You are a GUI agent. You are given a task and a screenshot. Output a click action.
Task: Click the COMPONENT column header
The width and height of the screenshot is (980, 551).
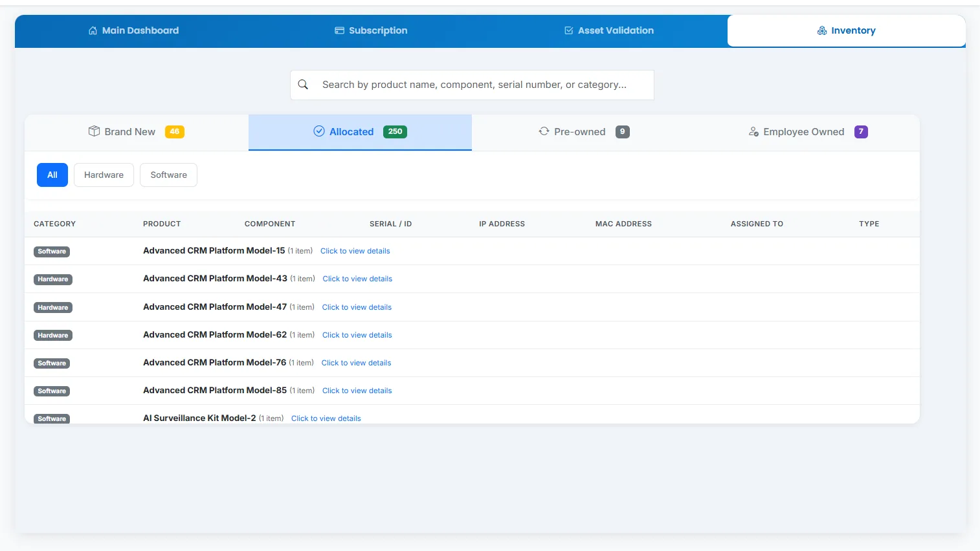click(x=270, y=224)
